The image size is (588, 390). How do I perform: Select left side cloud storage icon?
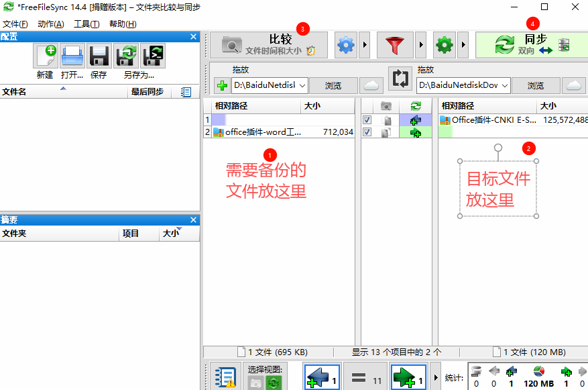click(373, 85)
